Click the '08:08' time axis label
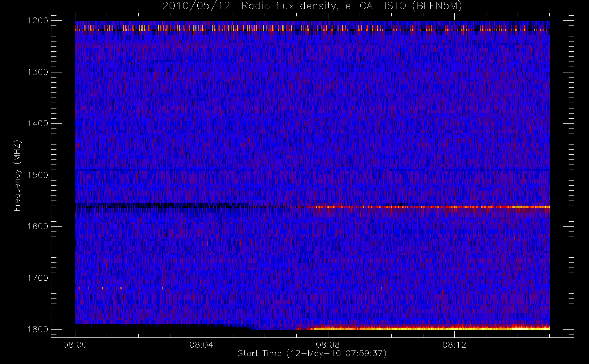 coord(328,345)
